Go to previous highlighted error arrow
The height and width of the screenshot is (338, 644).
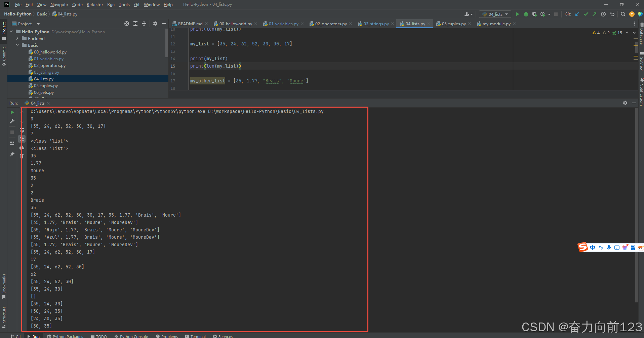627,33
